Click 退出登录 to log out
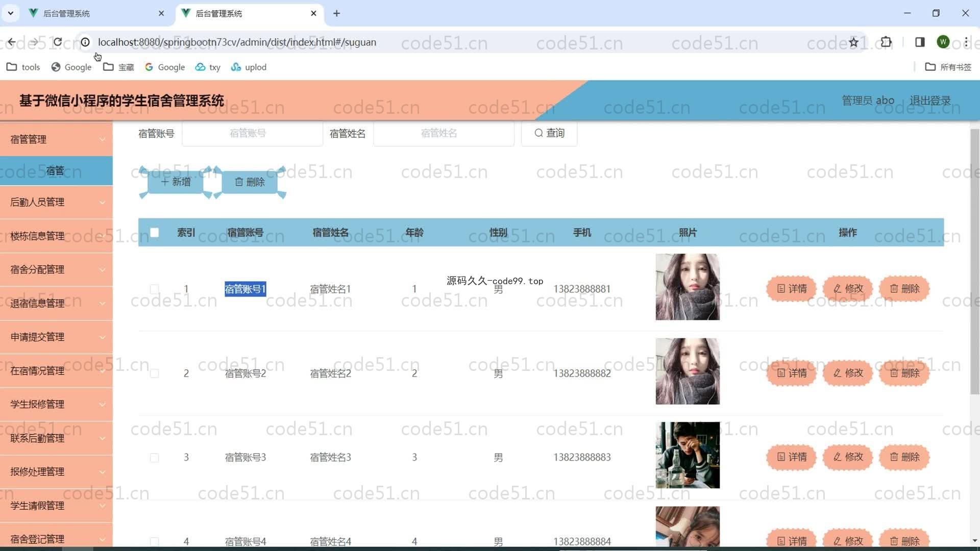This screenshot has width=980, height=551. tap(930, 101)
